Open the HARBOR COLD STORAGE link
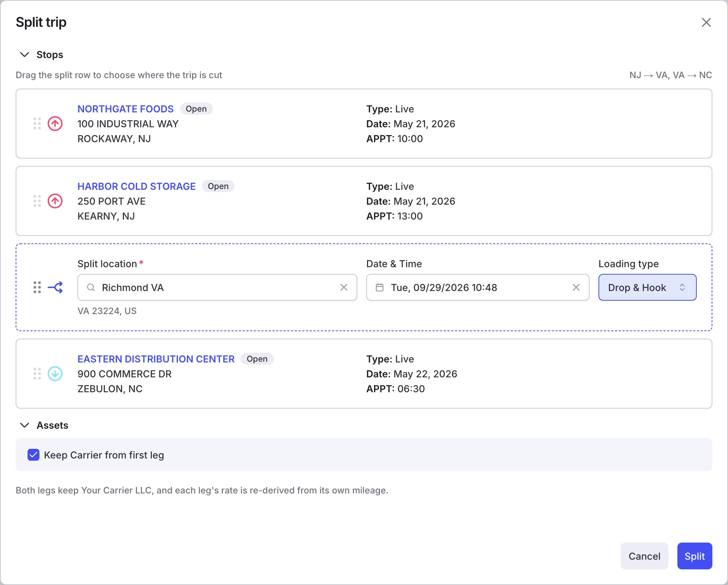The height and width of the screenshot is (585, 728). tap(137, 186)
